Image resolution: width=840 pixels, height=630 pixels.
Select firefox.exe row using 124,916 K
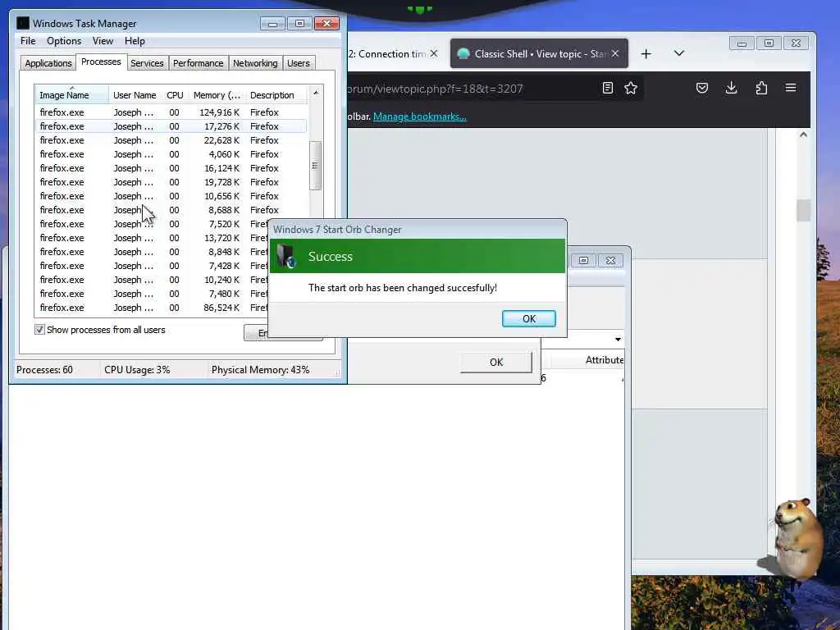(171, 112)
